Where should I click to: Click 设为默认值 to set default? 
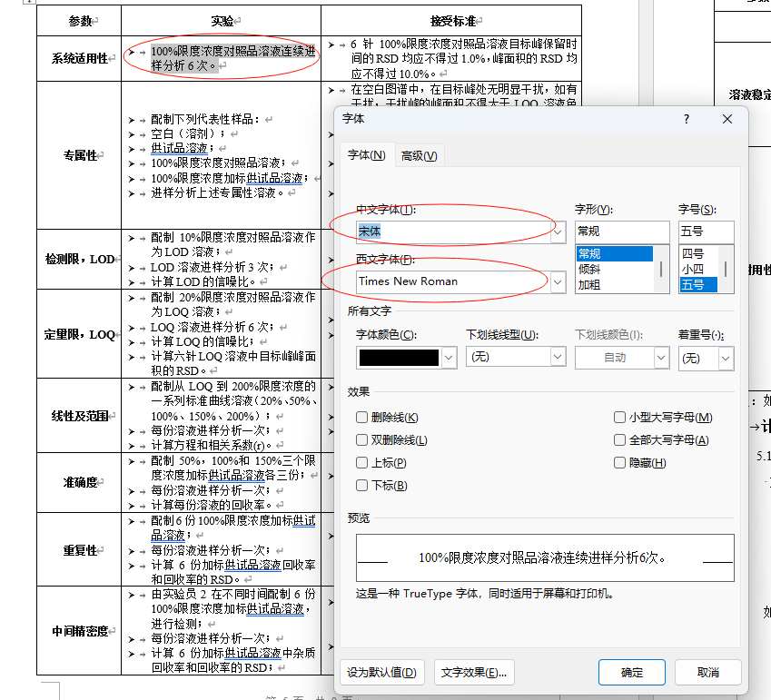(382, 673)
